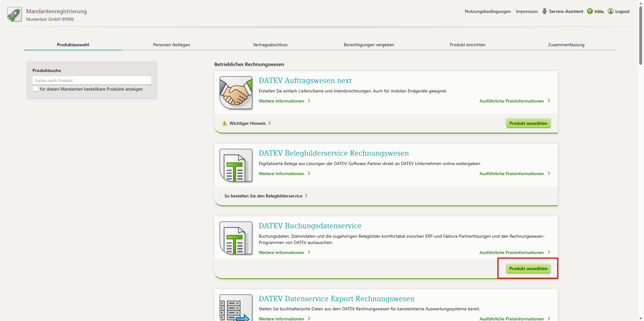Click the 'Produktsuche' panel heading

[x=47, y=70]
